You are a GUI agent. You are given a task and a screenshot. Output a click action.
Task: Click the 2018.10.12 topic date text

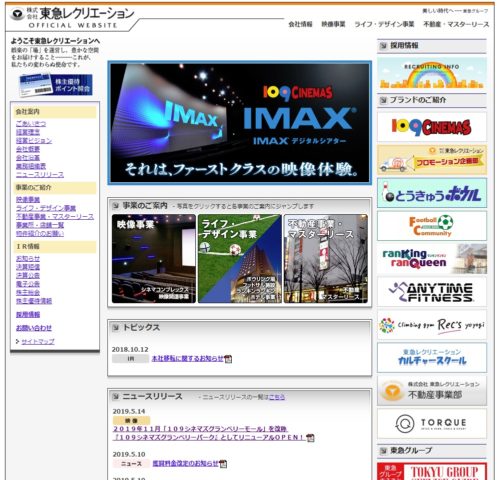click(130, 349)
